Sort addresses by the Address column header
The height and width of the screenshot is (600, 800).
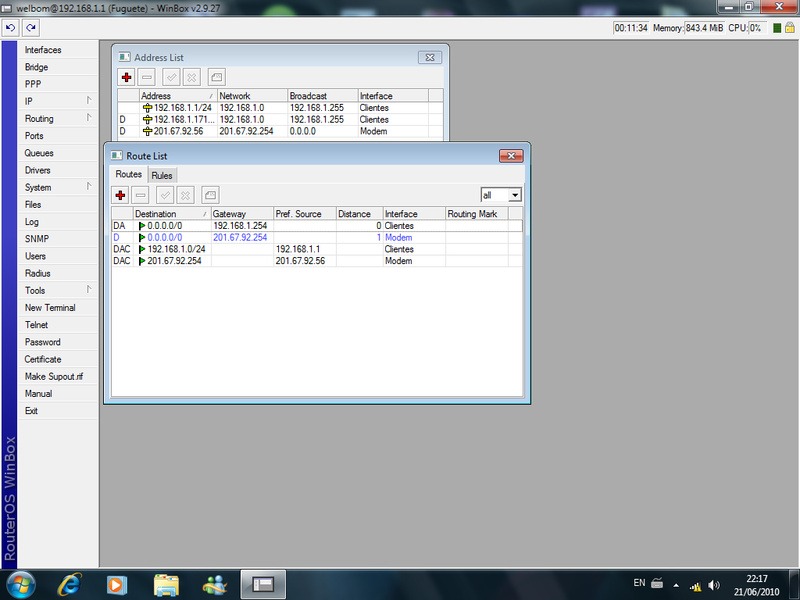click(178, 96)
